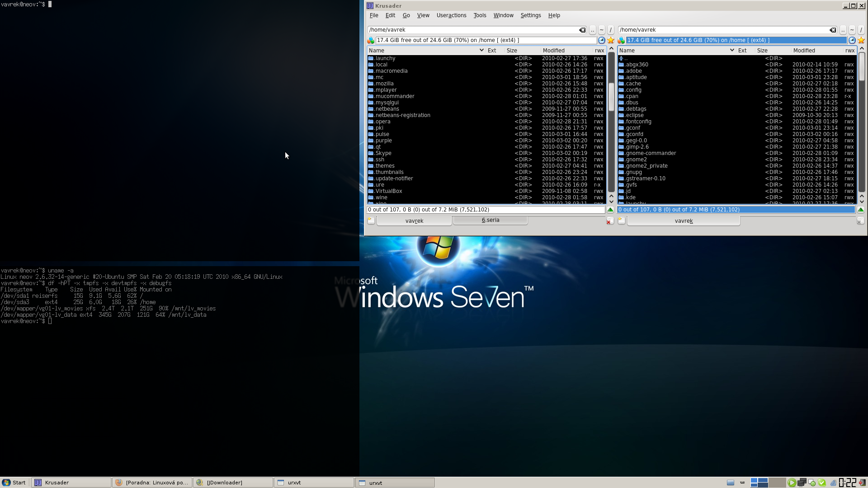868x488 pixels.
Task: Switch to first workspace in pager
Action: [x=759, y=483]
